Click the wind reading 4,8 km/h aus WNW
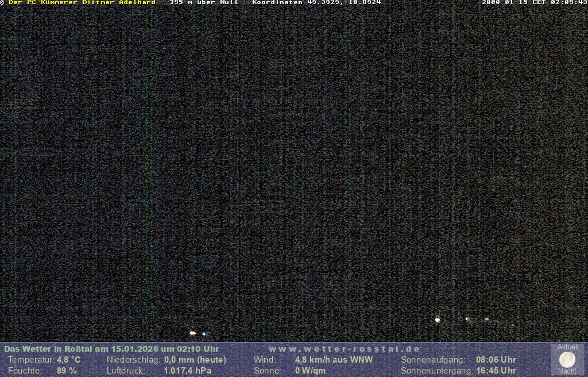This screenshot has width=588, height=377. point(334,360)
